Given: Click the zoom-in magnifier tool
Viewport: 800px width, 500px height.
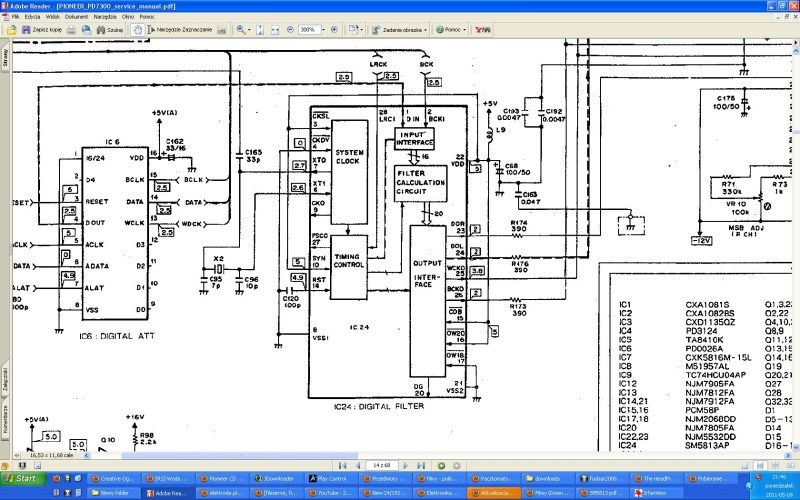Looking at the screenshot, I should [x=240, y=30].
